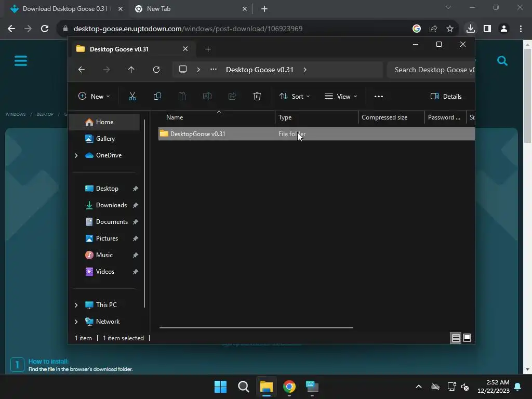Open the Chrome profile icon
The width and height of the screenshot is (532, 399).
pos(504,29)
